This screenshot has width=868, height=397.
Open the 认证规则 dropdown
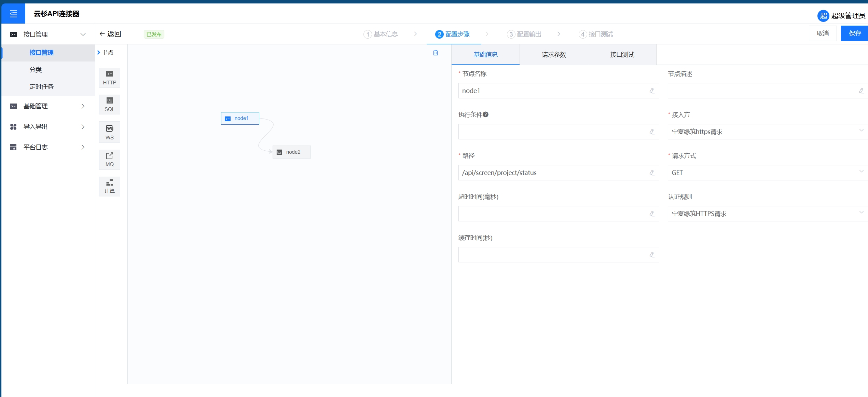point(768,214)
